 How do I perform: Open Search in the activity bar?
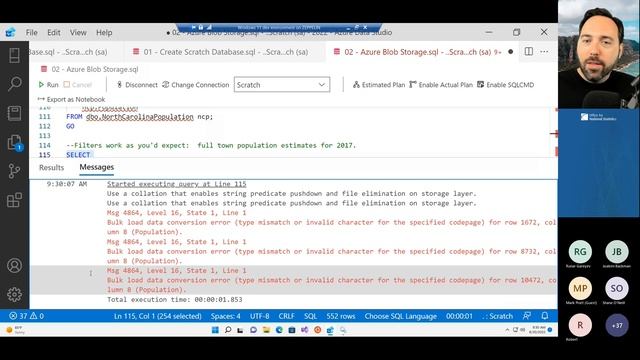tap(14, 84)
